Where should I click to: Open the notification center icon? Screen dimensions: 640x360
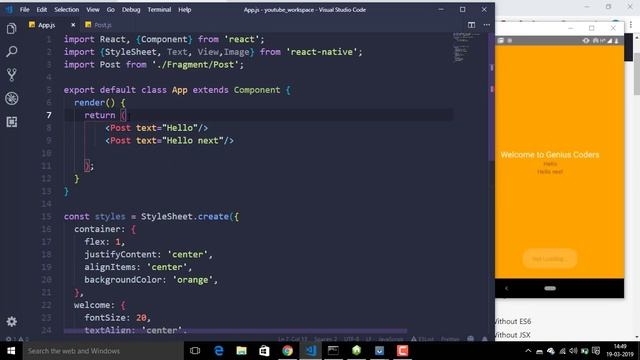[596, 351]
